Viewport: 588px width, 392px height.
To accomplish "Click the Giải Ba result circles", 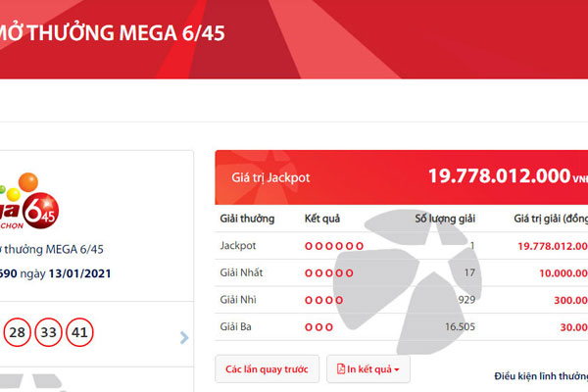I will 318,327.
